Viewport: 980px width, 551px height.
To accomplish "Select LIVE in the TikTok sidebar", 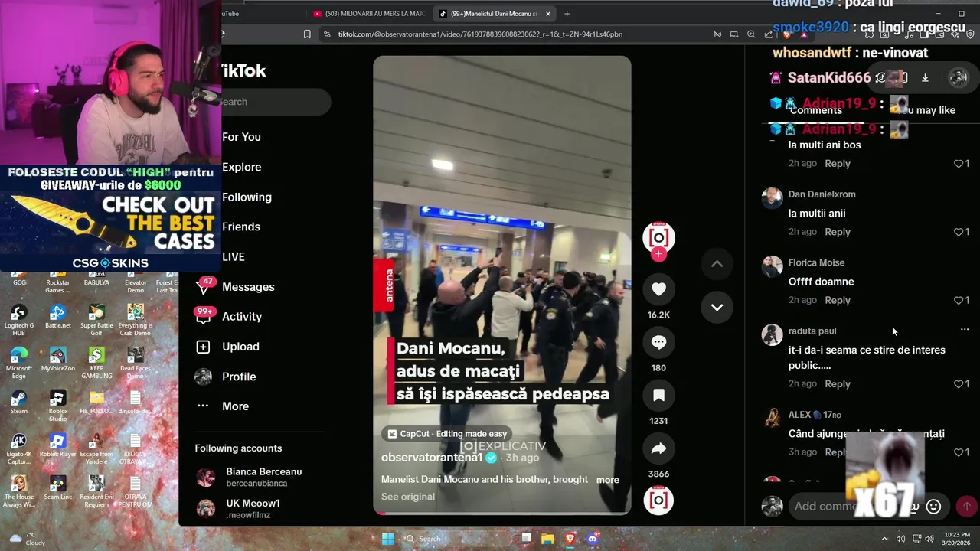I will [x=234, y=256].
